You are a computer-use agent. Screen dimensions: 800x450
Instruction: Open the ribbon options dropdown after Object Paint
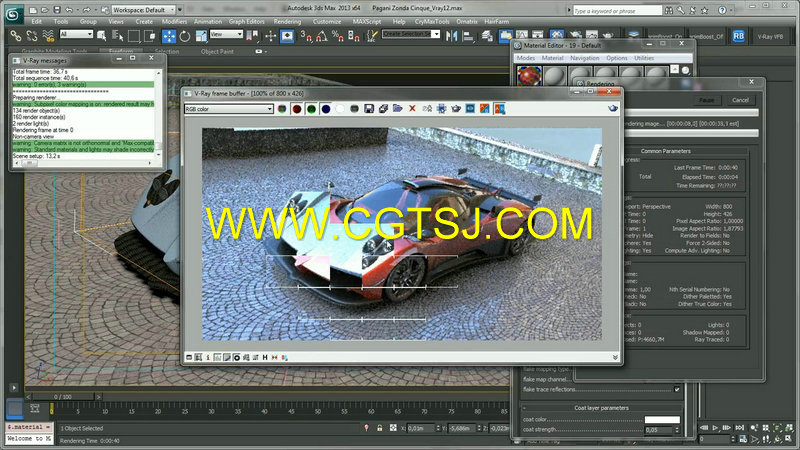pos(260,52)
